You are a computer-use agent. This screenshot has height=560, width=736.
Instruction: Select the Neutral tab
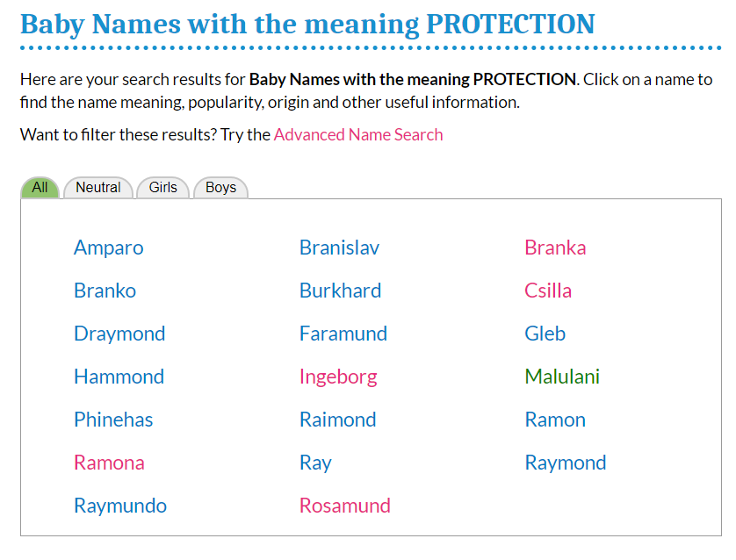pyautogui.click(x=97, y=188)
